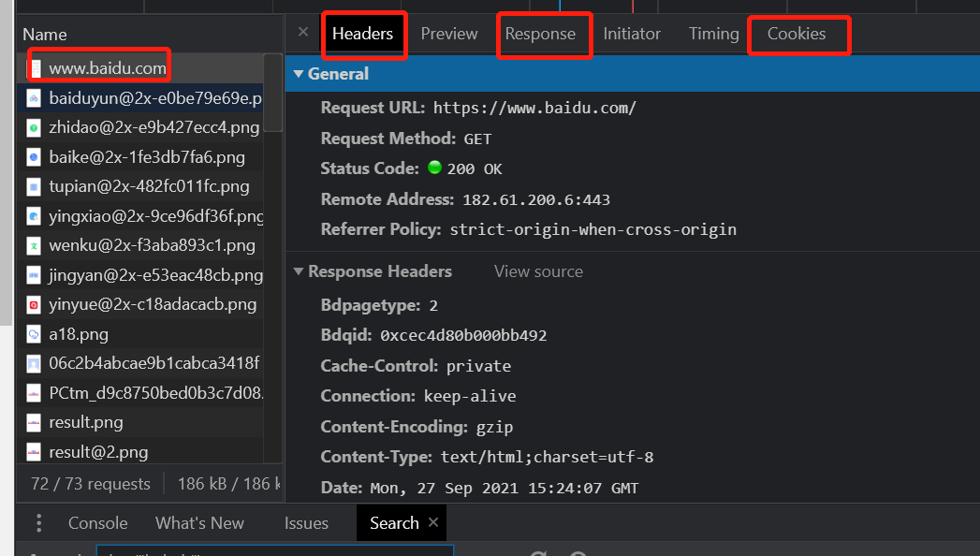Select result@2.png request name
The width and height of the screenshot is (980, 556).
[x=98, y=452]
